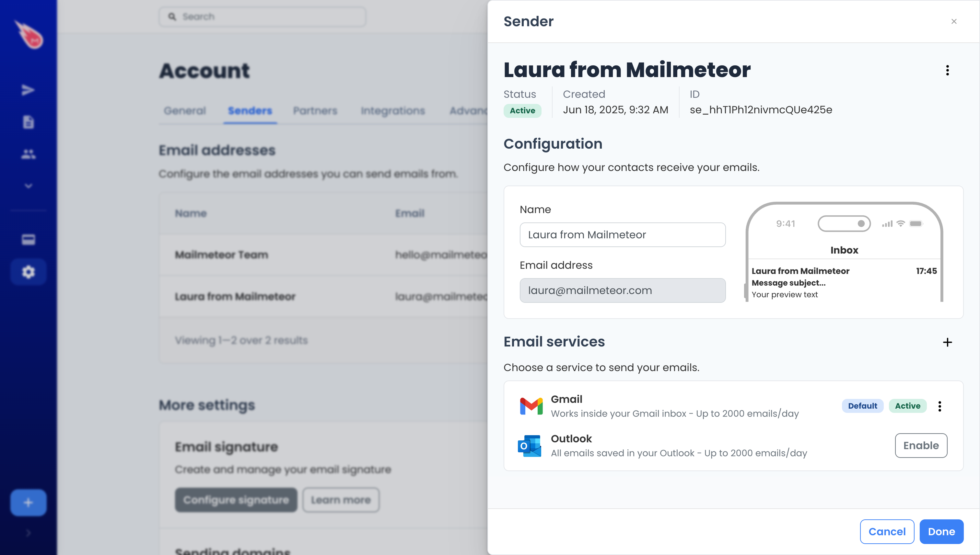The width and height of the screenshot is (980, 555).
Task: Click the Email address field laura@mailmeteor.com
Action: click(623, 290)
